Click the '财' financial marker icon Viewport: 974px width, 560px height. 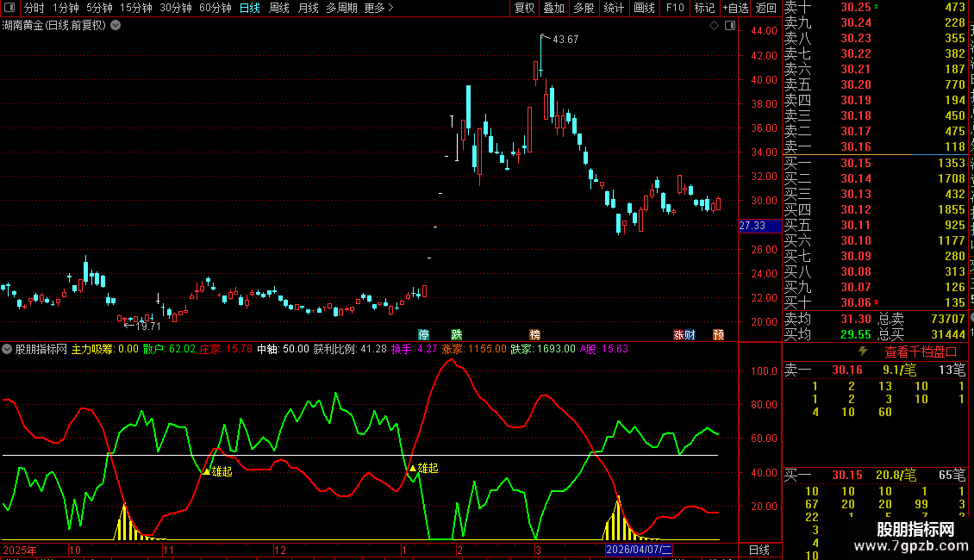click(690, 334)
